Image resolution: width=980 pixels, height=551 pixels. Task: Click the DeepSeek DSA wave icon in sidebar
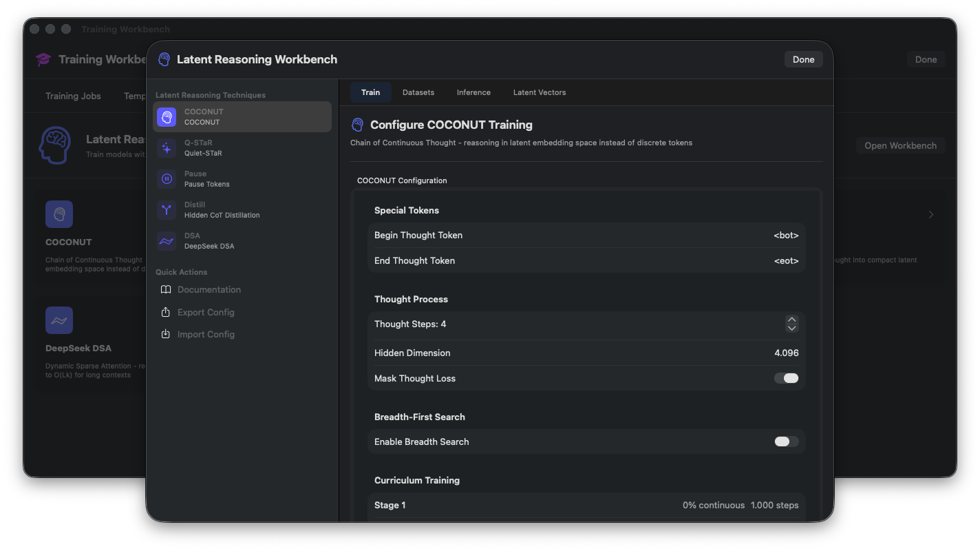[165, 240]
